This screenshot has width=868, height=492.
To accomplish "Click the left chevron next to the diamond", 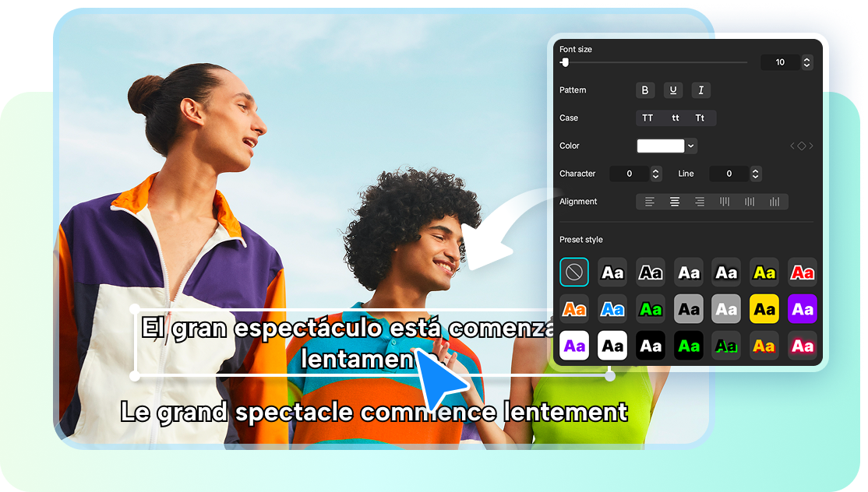I will pos(792,145).
